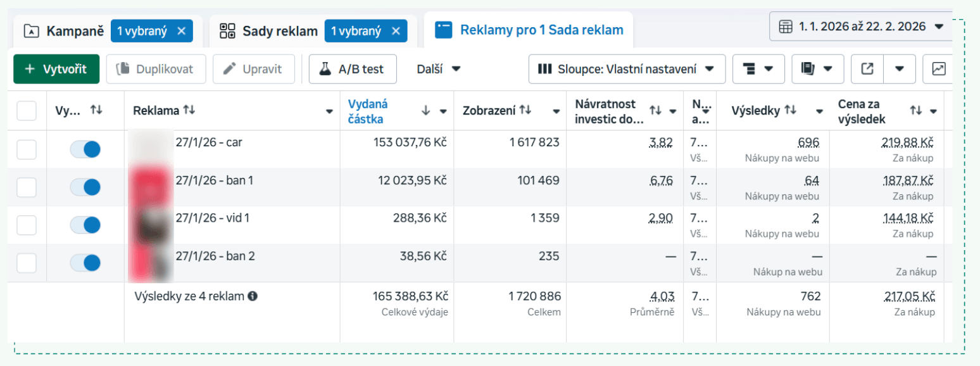Expand the Sloupce: Vlastní nastavení dropdown
Screen dimensions: 980x366
pos(627,69)
